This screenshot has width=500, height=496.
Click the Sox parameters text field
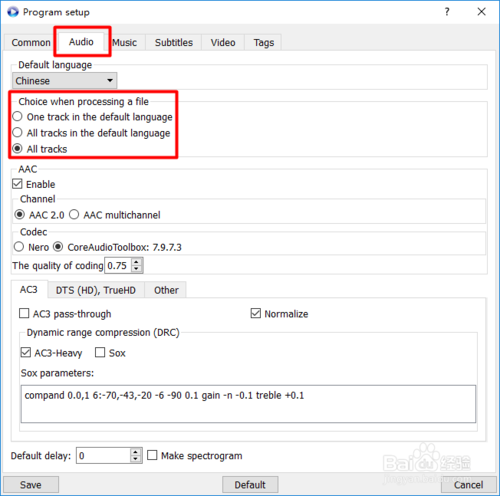tap(248, 404)
